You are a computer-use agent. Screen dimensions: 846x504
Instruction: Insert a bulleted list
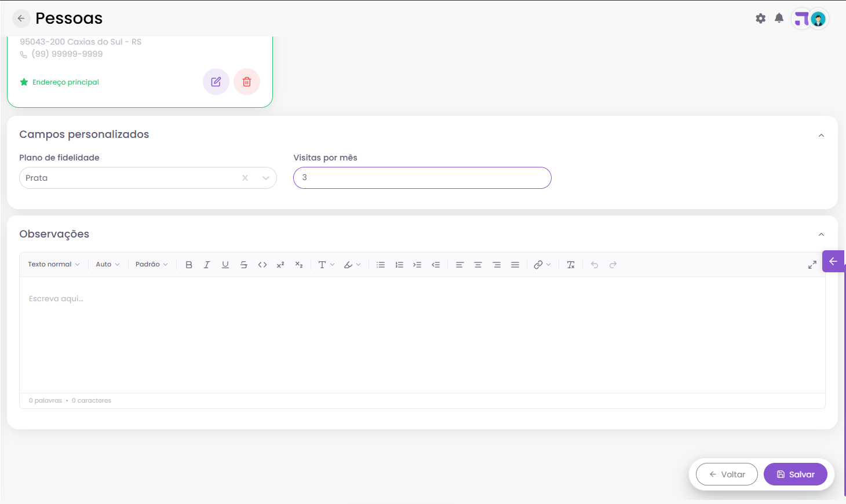click(x=381, y=265)
